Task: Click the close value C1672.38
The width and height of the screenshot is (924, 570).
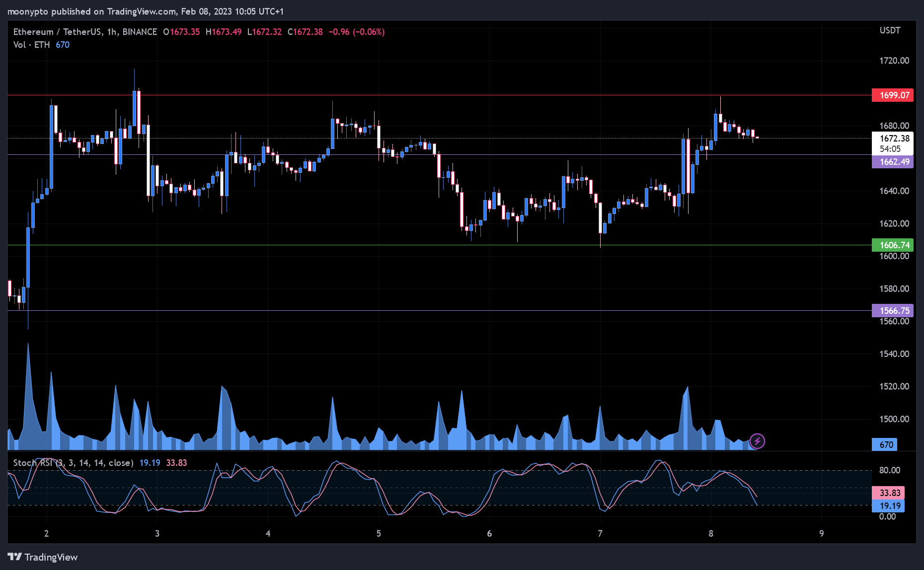Action: [x=305, y=32]
